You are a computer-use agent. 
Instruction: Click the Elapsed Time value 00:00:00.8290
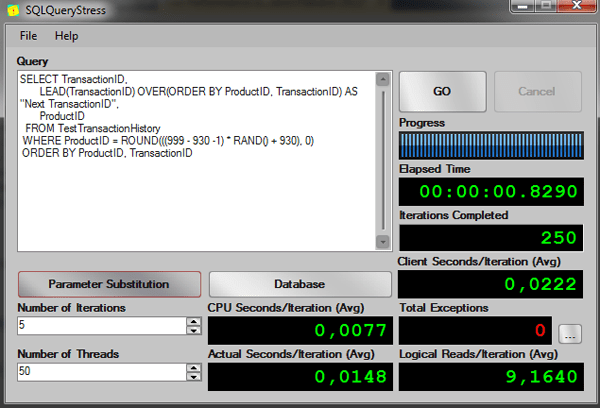[498, 191]
